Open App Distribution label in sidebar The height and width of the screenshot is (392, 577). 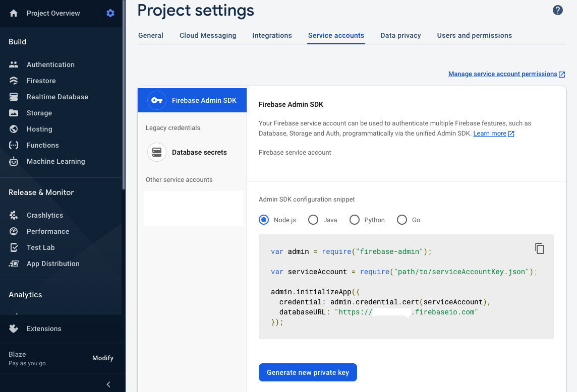coord(53,264)
